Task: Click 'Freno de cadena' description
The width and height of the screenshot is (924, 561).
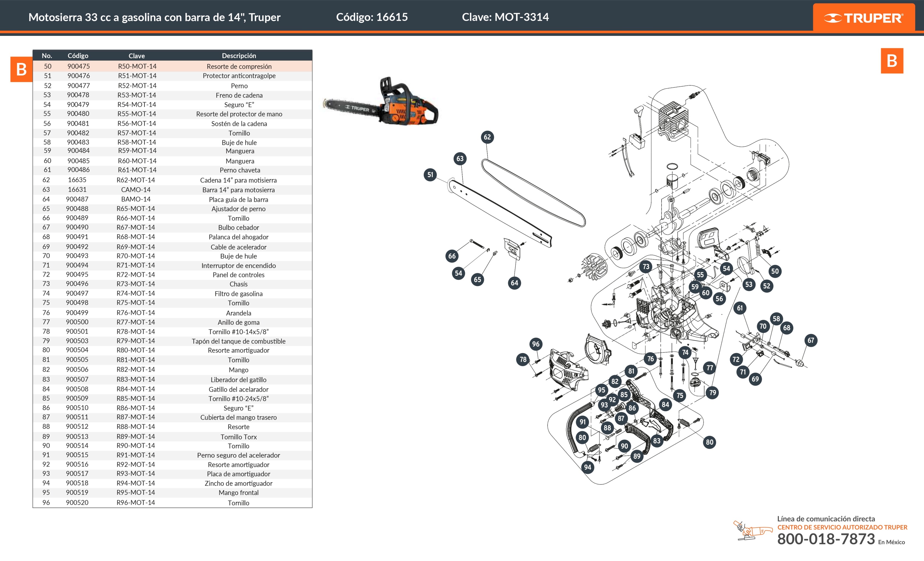Action: 239,95
